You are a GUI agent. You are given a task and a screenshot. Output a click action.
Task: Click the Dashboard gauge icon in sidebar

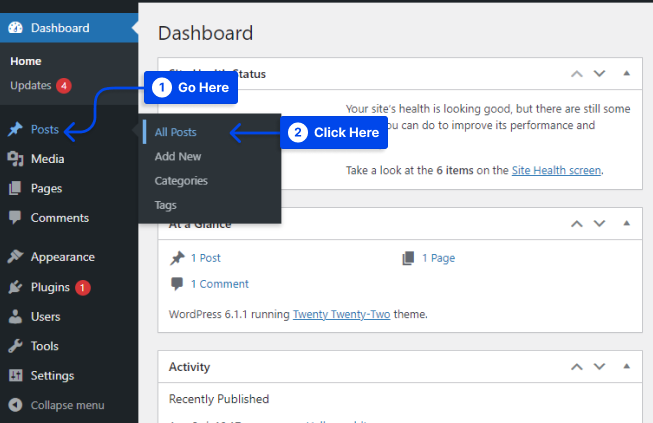click(x=15, y=28)
